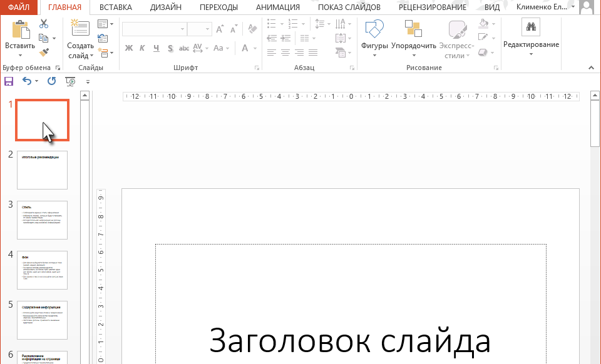Click the Copy icon in clipboard group
Viewport: 601px width, 364px height.
43,38
